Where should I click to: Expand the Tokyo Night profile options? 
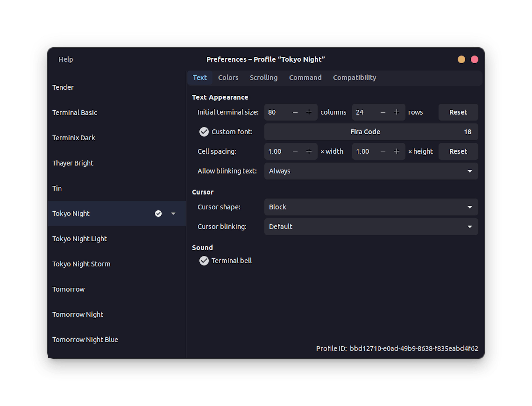(173, 213)
